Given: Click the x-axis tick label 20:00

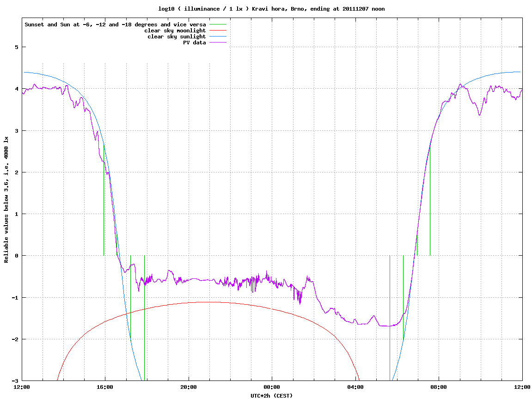Looking at the screenshot, I should pos(189,387).
